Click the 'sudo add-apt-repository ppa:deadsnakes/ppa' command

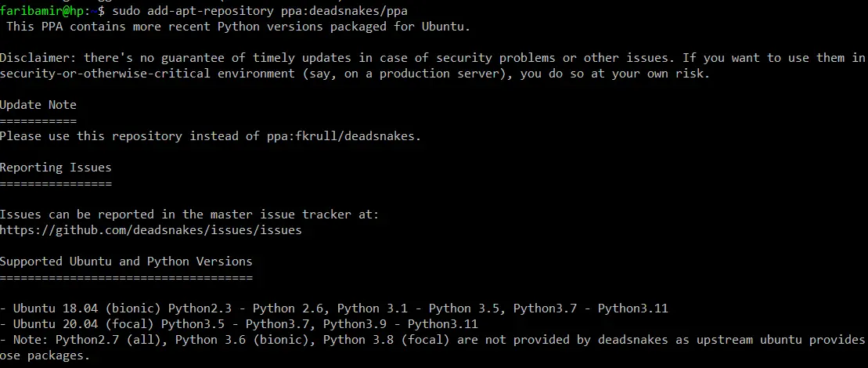(260, 10)
